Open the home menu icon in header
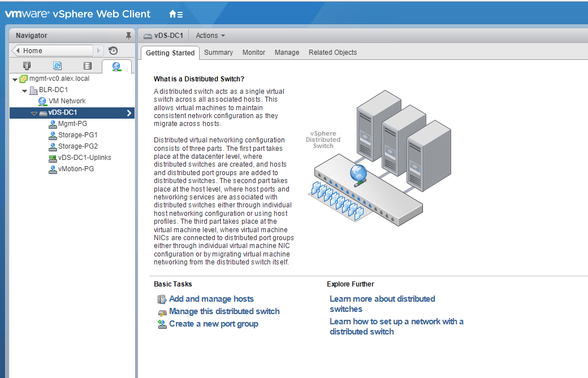 click(x=176, y=14)
